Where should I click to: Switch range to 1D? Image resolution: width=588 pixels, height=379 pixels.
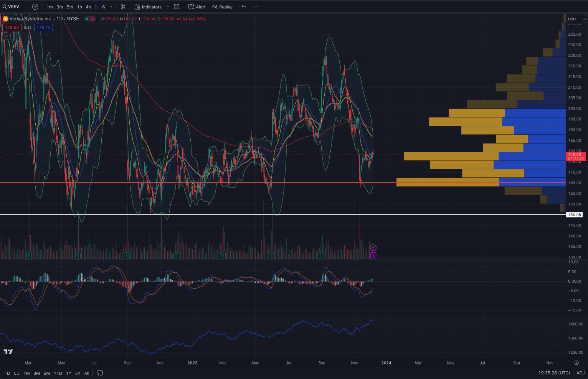pos(7,373)
